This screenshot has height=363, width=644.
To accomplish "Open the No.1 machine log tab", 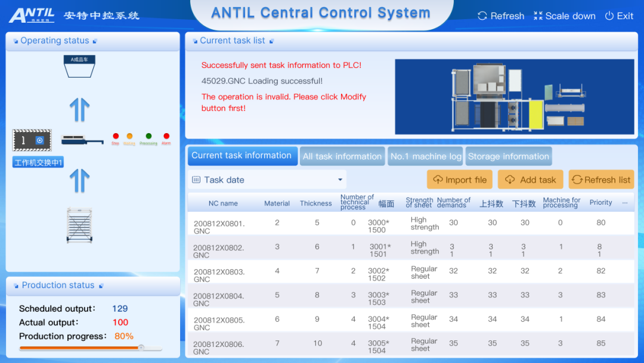I will 425,156.
